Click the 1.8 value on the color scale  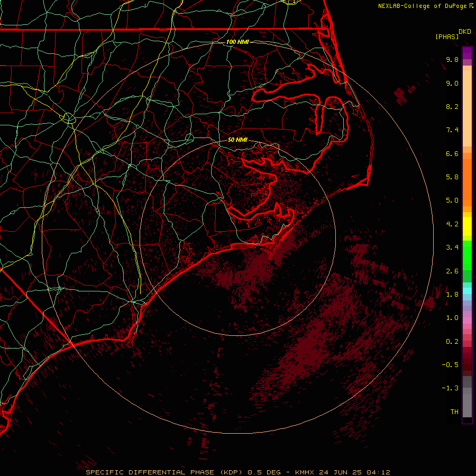point(452,295)
